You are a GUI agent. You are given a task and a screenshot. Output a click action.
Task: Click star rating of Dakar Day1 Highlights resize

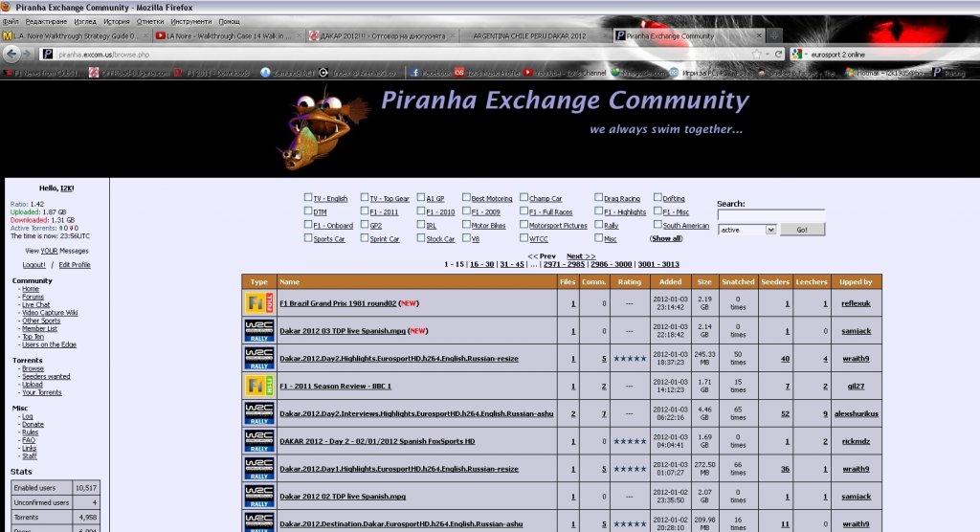[630, 469]
